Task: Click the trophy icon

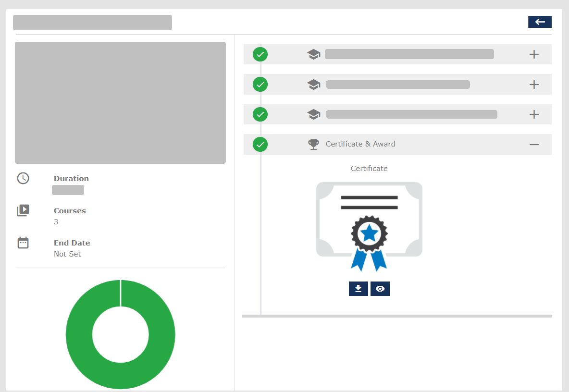Action: tap(313, 144)
